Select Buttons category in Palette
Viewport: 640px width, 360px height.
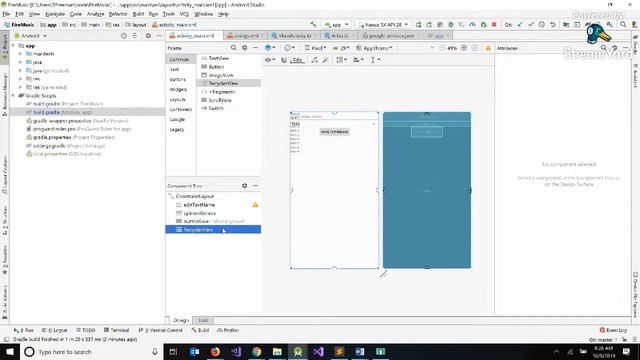[x=178, y=80]
